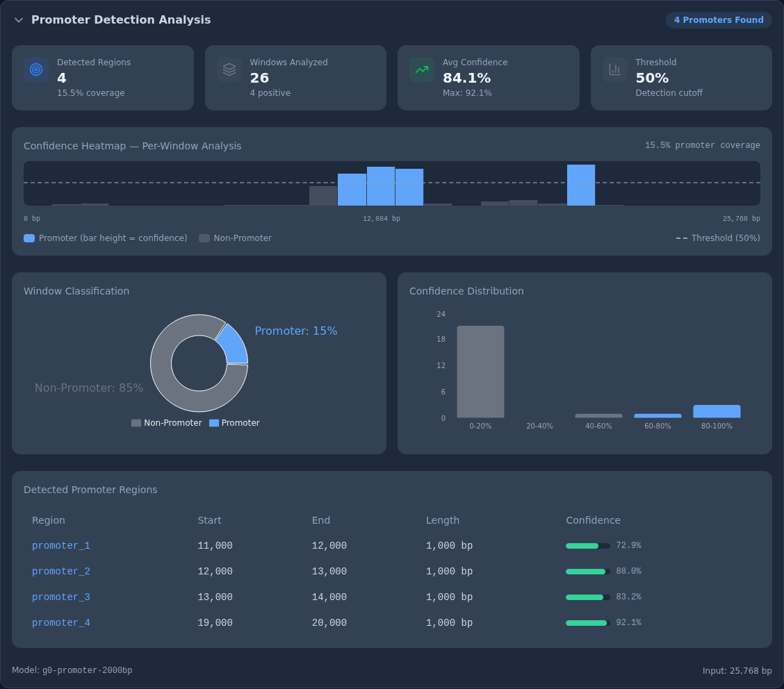Open the promoter_4 region link
The width and height of the screenshot is (784, 689).
tap(61, 622)
